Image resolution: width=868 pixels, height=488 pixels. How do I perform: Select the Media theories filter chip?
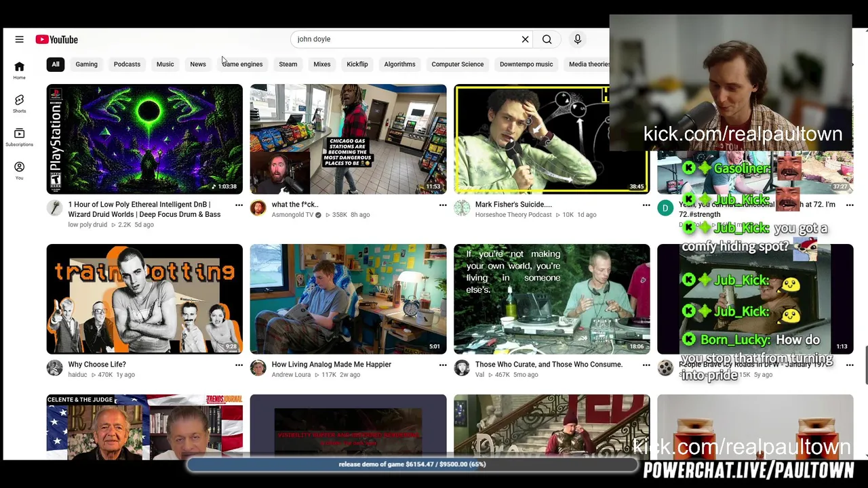[x=587, y=64]
